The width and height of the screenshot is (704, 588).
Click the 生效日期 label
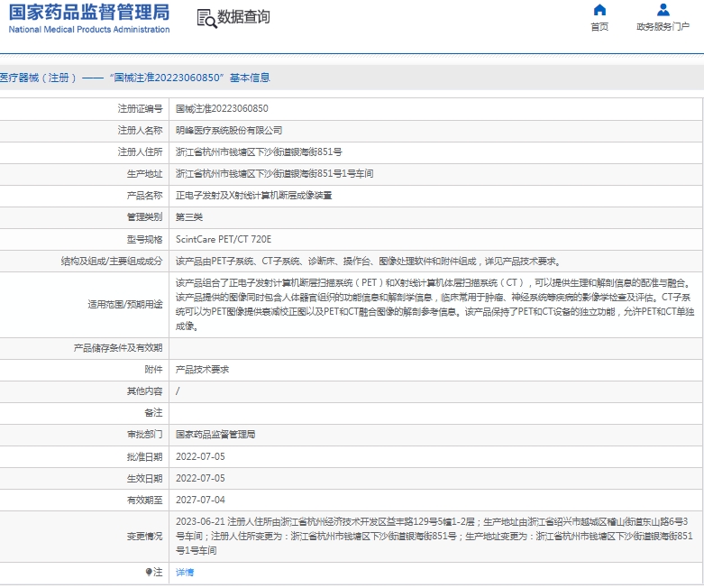(x=144, y=478)
